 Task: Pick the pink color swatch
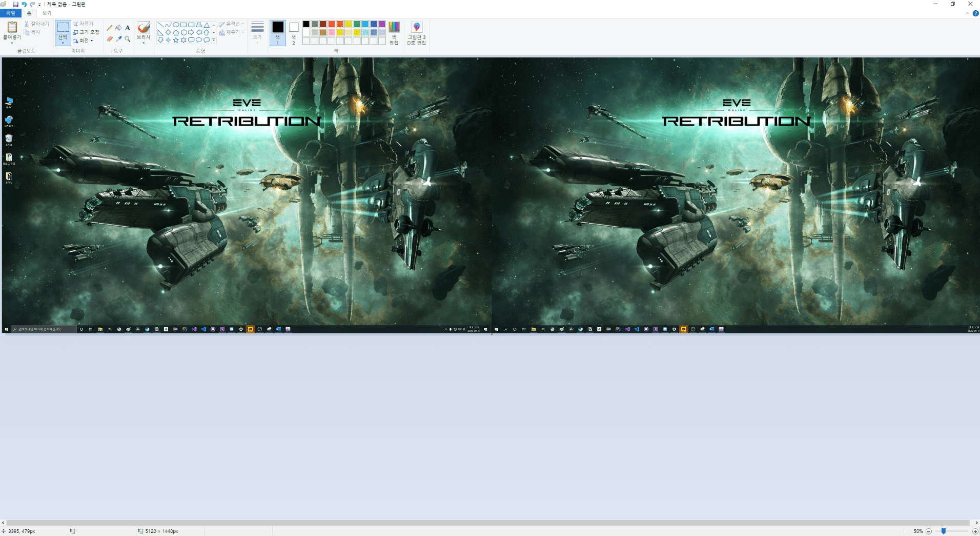[331, 32]
